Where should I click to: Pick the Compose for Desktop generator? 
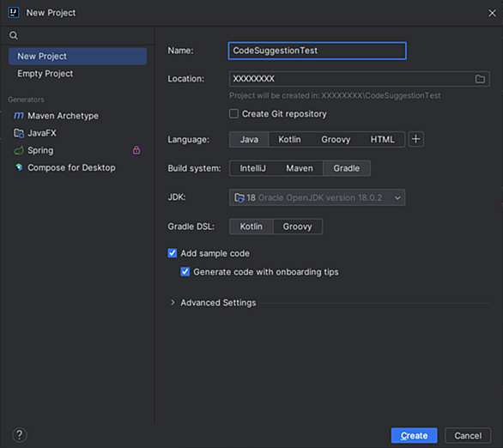64,167
